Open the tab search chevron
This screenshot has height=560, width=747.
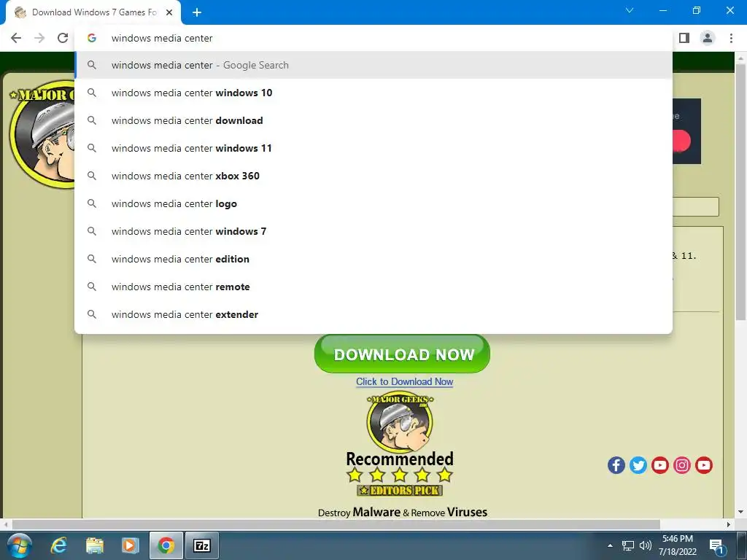630,10
